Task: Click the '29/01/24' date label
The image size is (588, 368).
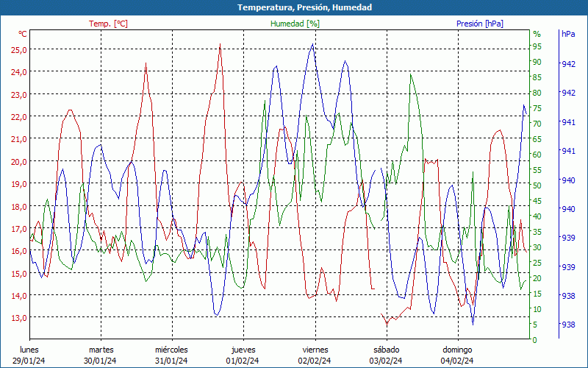Action: (29, 361)
